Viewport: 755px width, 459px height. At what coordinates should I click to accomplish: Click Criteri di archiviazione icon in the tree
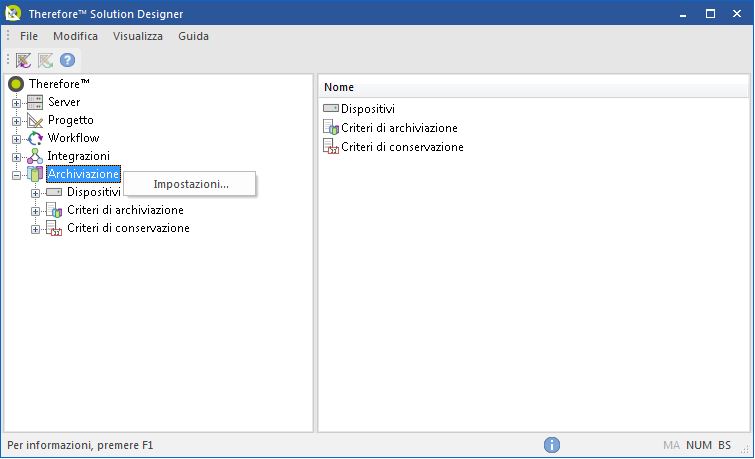(x=54, y=210)
